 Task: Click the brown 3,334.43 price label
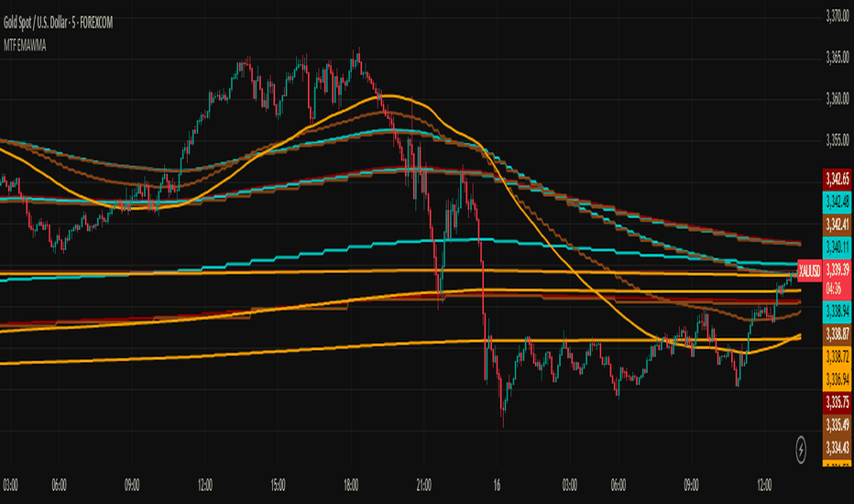click(x=837, y=448)
